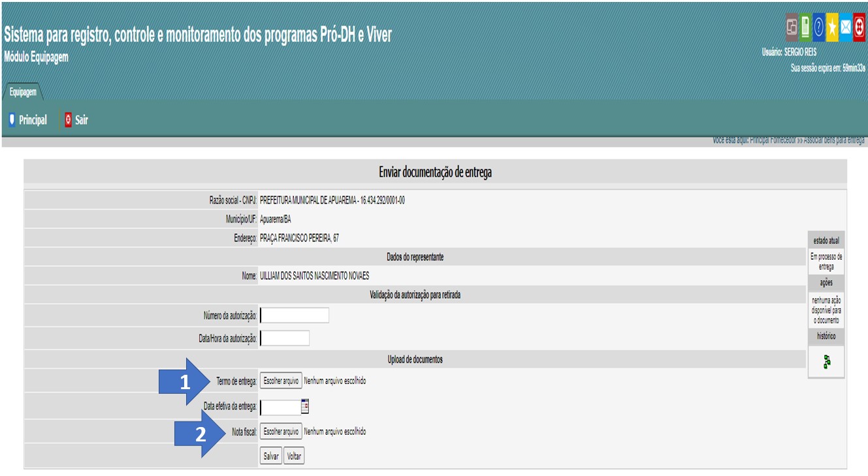Choose file for Nota fiscal
Screen dimensions: 868x476
(x=281, y=432)
